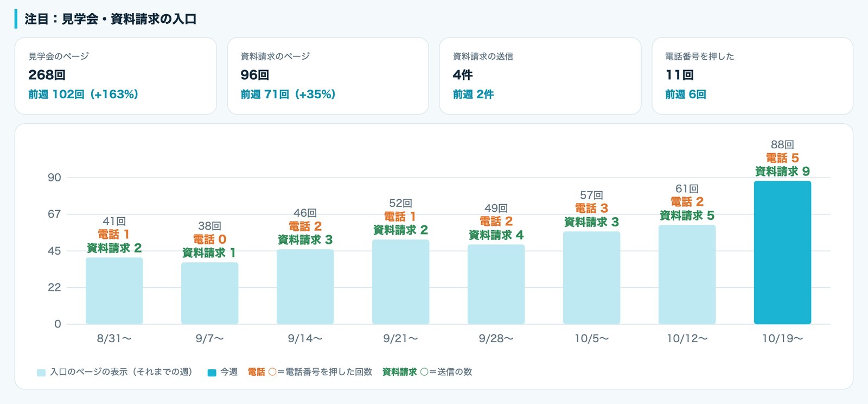868x404 pixels.
Task: Select the 資料請求の送信 card
Action: point(540,76)
